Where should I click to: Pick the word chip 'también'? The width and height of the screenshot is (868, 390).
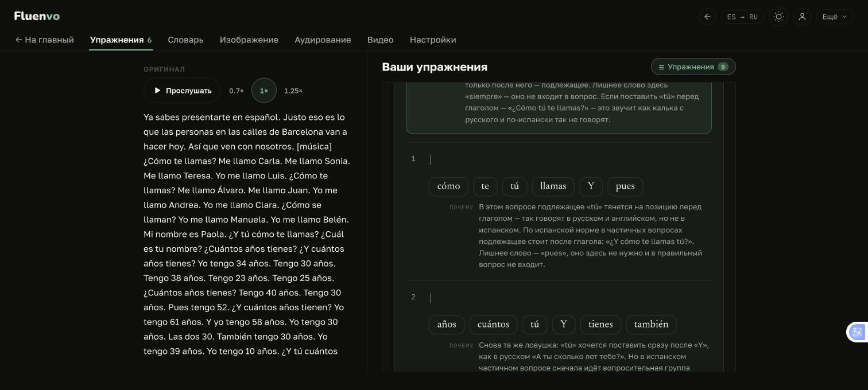click(651, 325)
